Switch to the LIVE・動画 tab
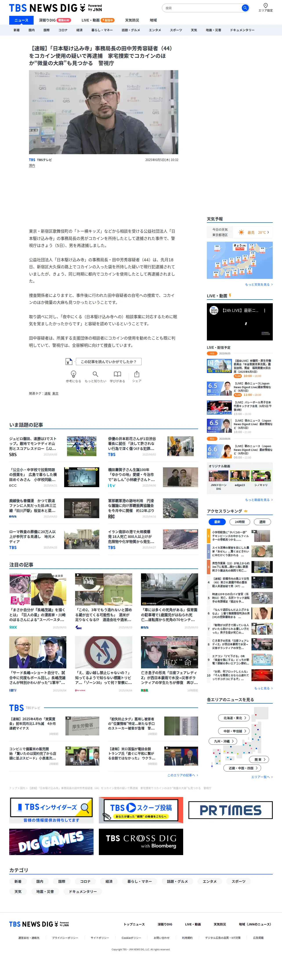The width and height of the screenshot is (282, 980). pyautogui.click(x=98, y=20)
